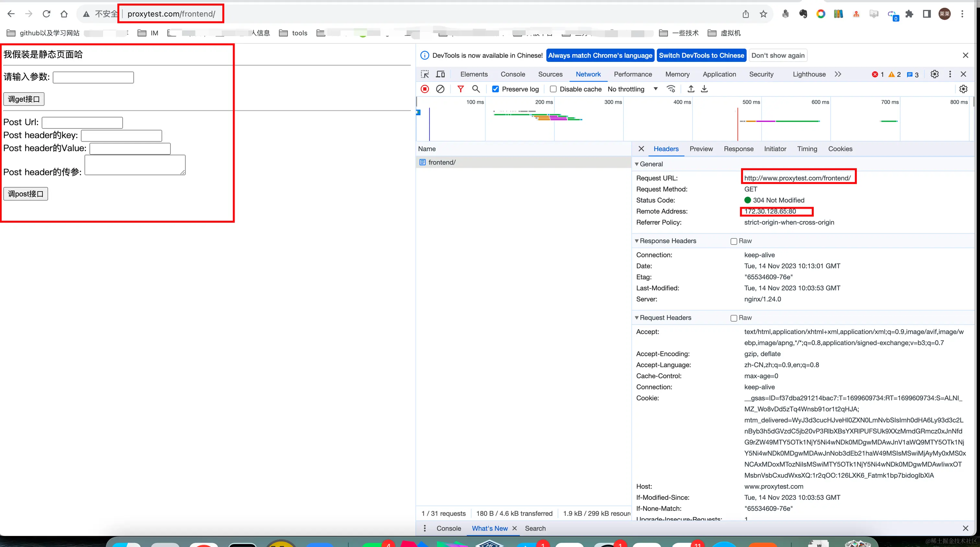The width and height of the screenshot is (980, 547).
Task: Uncheck the Preserve log checkbox
Action: 495,89
